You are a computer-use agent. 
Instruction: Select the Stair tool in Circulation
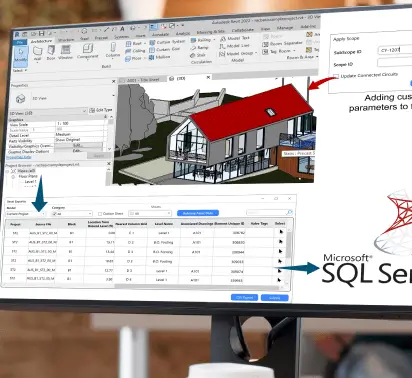[198, 55]
